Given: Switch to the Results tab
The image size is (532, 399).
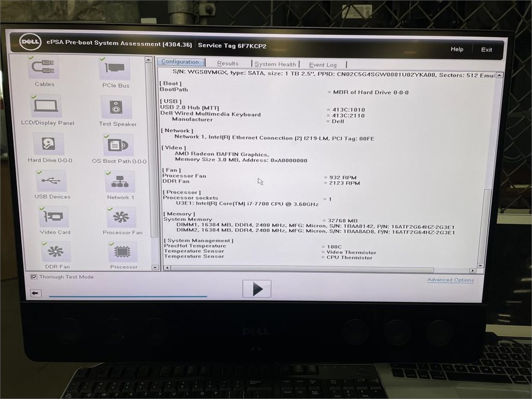Looking at the screenshot, I should point(228,63).
